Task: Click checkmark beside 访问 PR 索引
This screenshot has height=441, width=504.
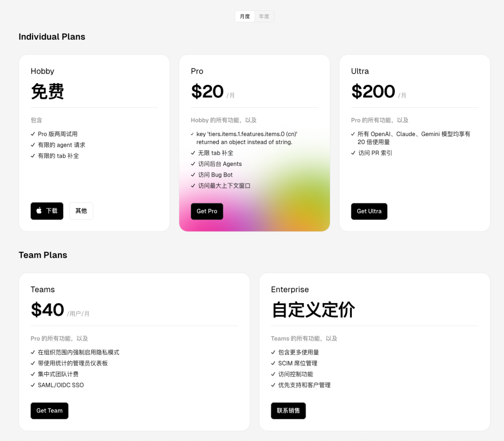Action: pos(353,153)
